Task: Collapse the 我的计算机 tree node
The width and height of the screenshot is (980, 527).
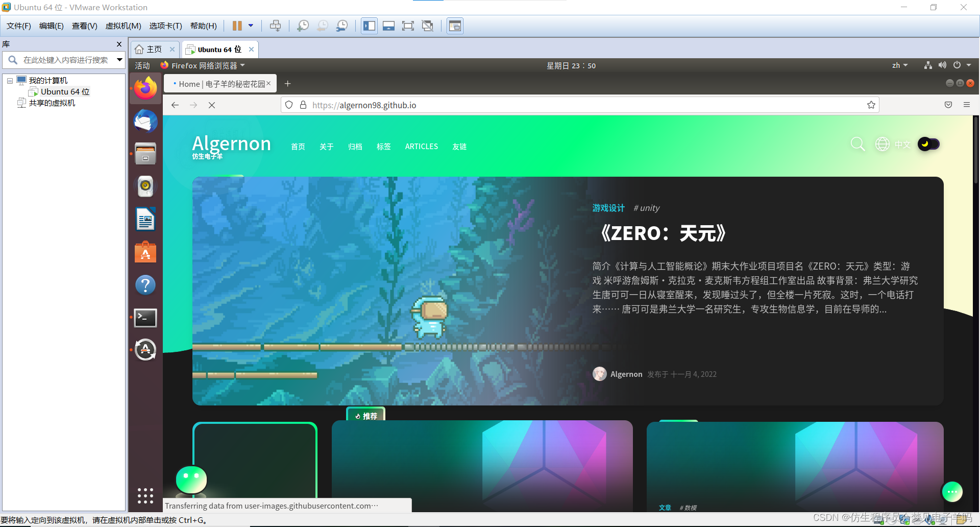Action: coord(10,81)
